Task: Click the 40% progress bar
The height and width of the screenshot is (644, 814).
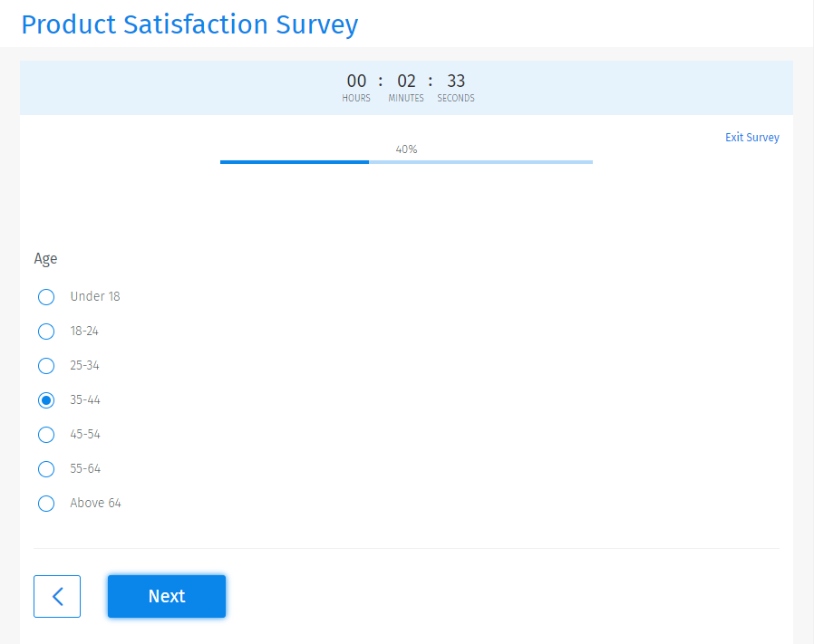Action: click(x=406, y=162)
